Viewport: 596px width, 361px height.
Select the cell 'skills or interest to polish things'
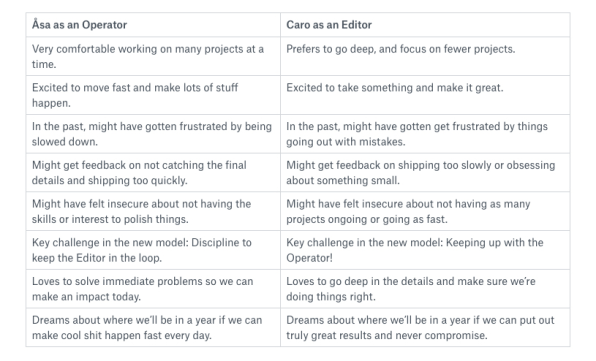coord(153,211)
